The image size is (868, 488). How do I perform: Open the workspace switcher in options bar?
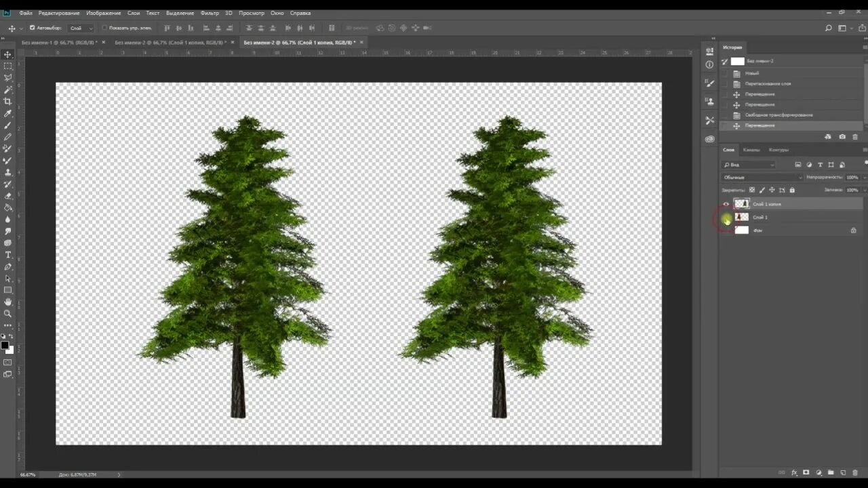pyautogui.click(x=844, y=28)
